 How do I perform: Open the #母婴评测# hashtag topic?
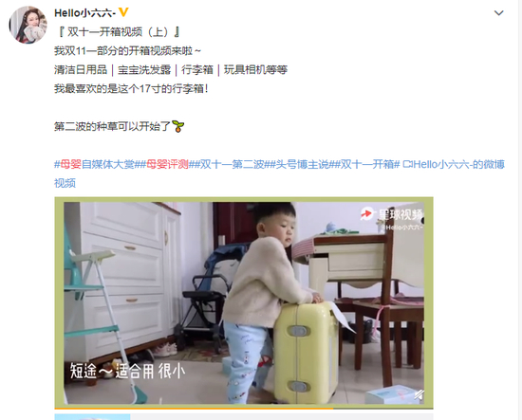(x=167, y=164)
